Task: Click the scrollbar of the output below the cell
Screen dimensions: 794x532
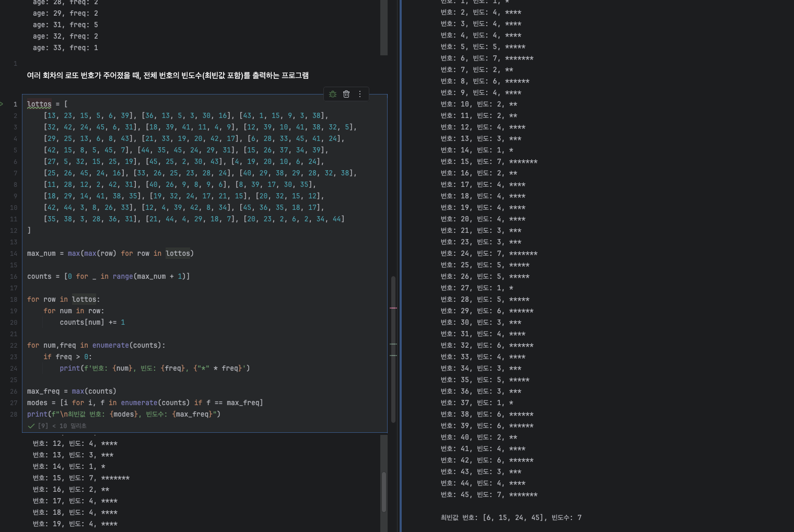Action: 384,492
